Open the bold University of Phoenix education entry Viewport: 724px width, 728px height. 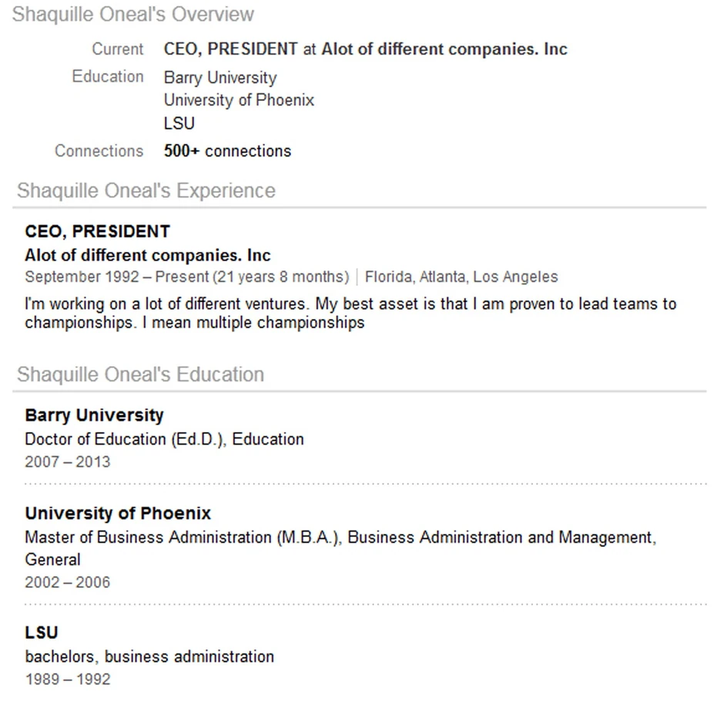pos(118,514)
